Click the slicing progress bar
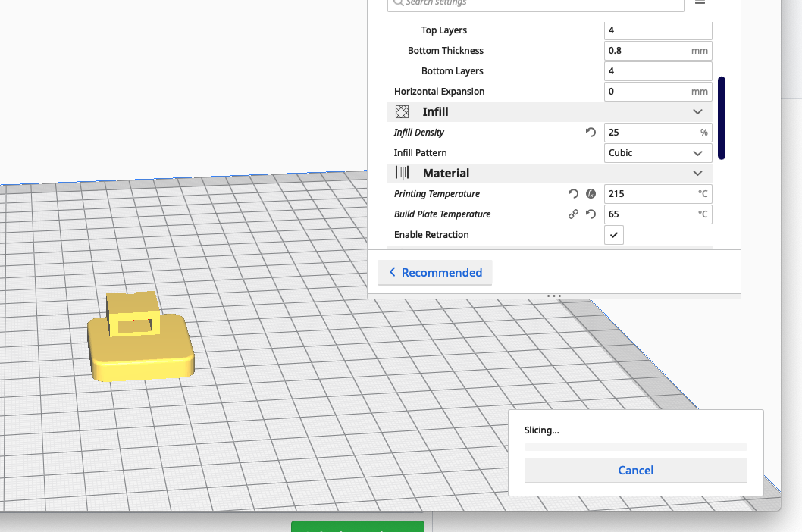The height and width of the screenshot is (532, 802). coord(635,447)
